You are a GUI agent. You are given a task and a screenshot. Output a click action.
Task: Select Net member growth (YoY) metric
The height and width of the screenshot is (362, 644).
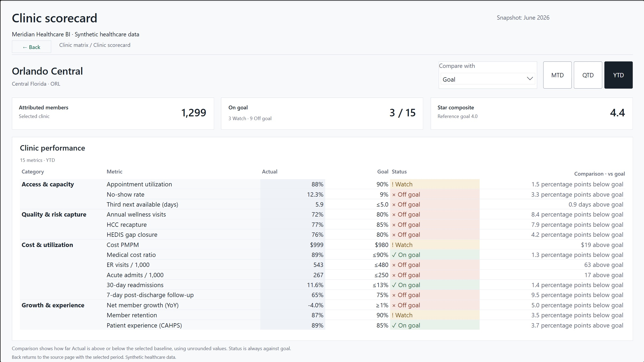143,305
